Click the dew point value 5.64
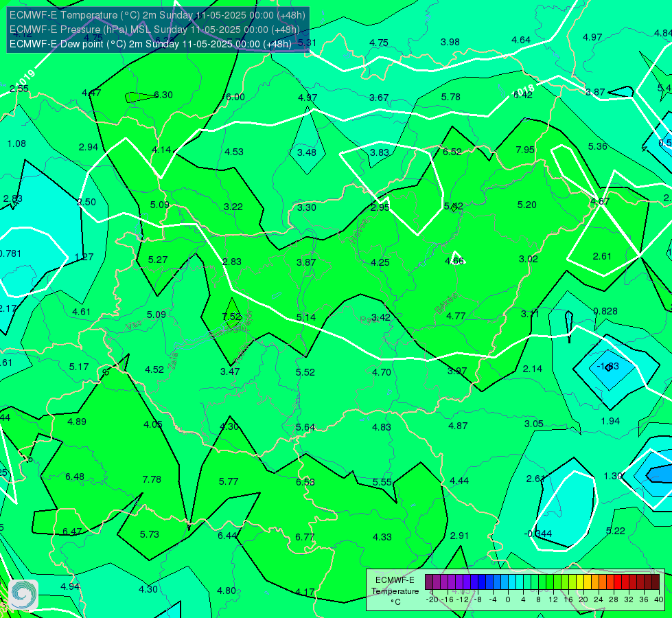 (305, 428)
